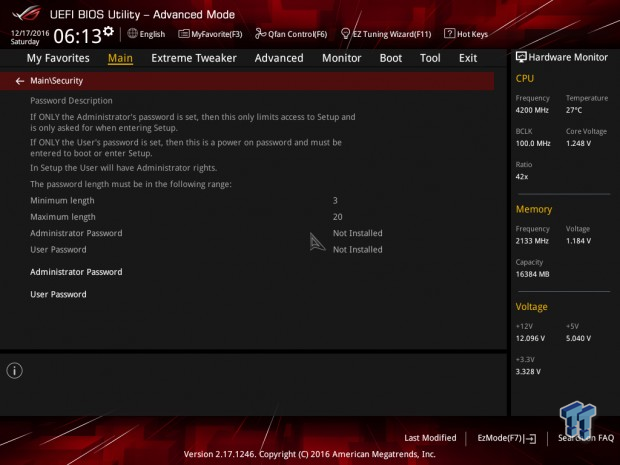Click CPU temperature 27°C
The height and width of the screenshot is (465, 620).
coord(574,110)
